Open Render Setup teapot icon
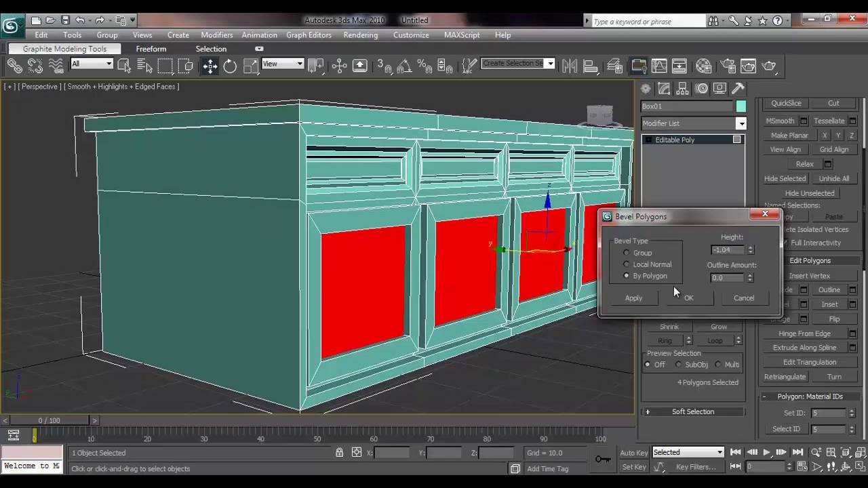The width and height of the screenshot is (868, 488). point(728,66)
